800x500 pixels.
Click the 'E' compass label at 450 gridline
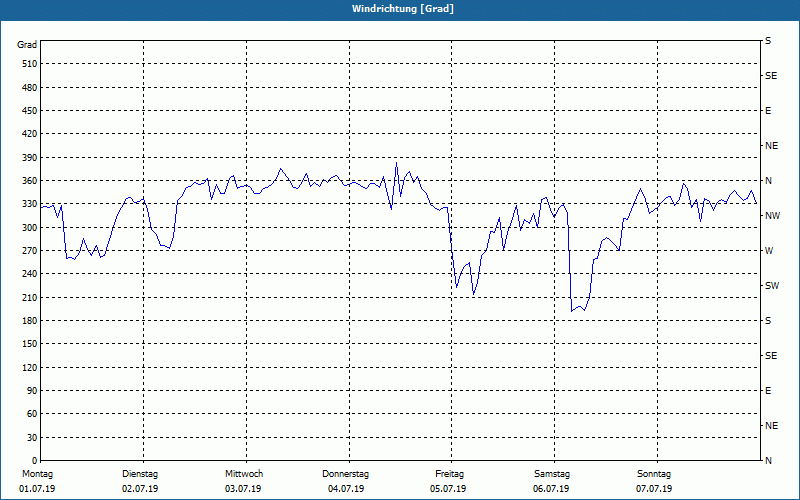(x=768, y=111)
